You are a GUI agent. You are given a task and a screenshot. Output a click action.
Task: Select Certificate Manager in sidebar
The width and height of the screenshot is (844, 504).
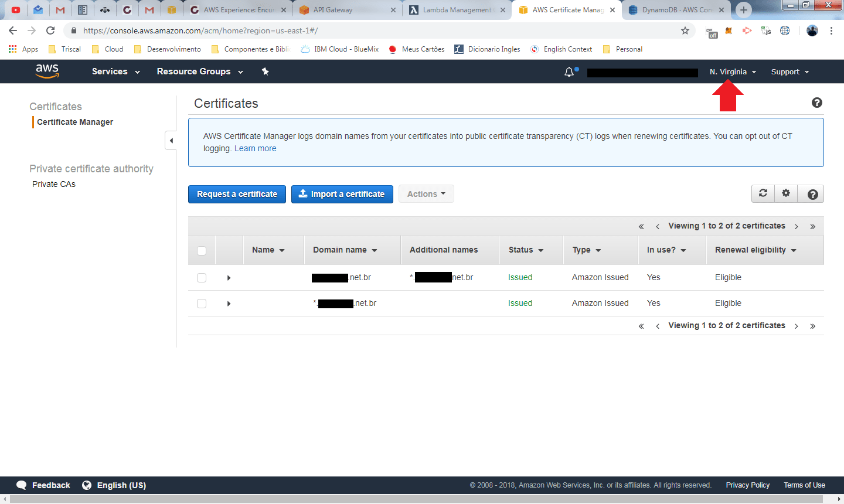pos(75,122)
